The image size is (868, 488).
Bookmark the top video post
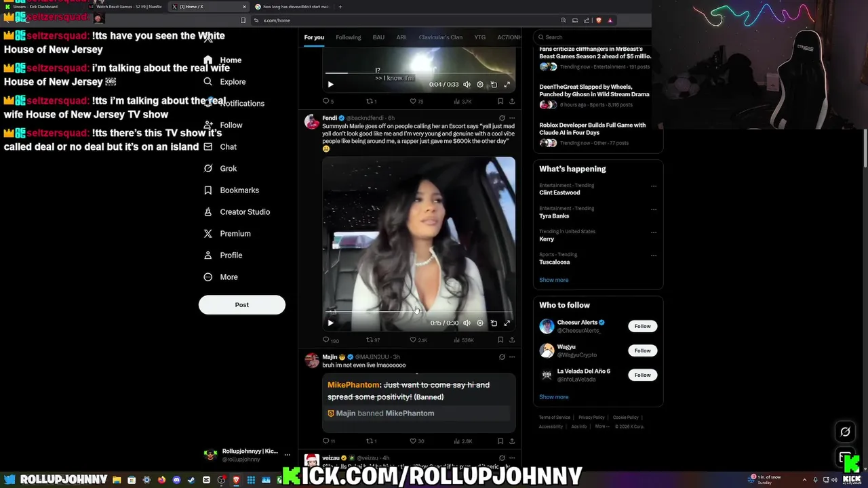[500, 102]
